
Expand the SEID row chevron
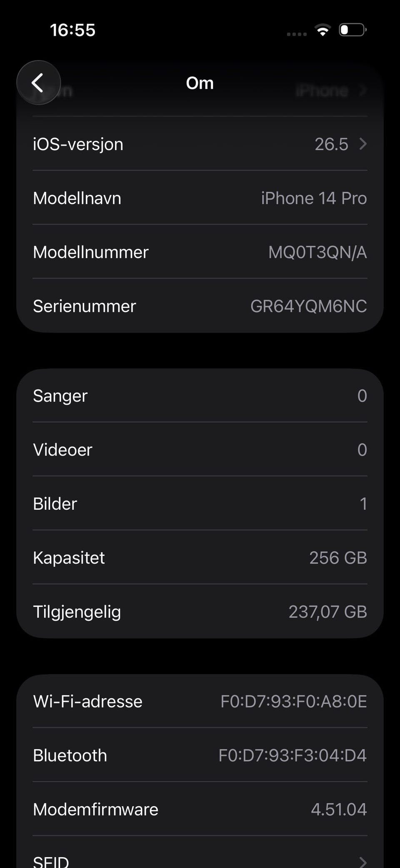tap(363, 862)
